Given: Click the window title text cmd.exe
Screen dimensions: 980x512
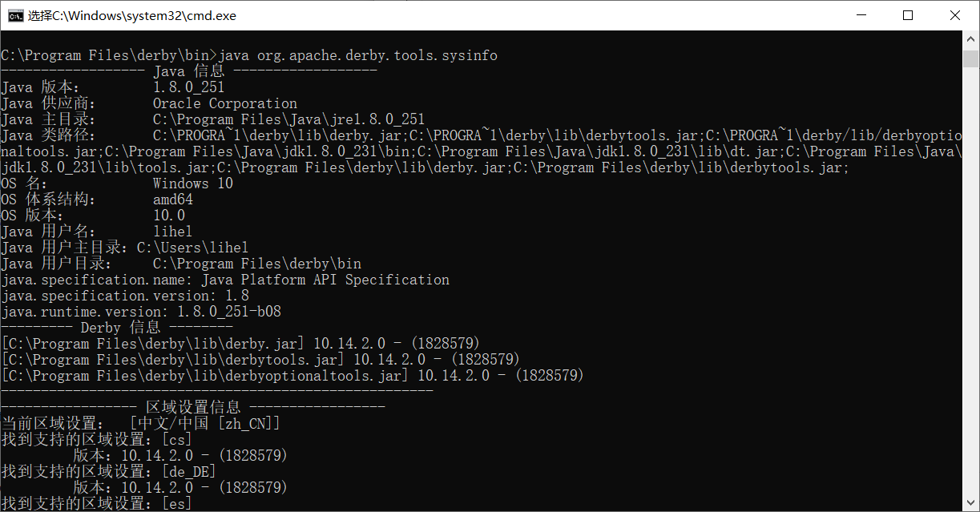Looking at the screenshot, I should pyautogui.click(x=132, y=15).
